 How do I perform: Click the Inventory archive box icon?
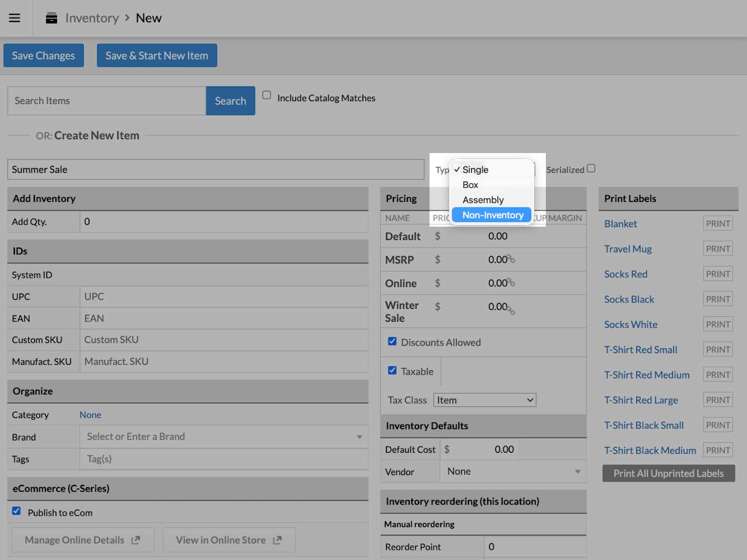(51, 18)
